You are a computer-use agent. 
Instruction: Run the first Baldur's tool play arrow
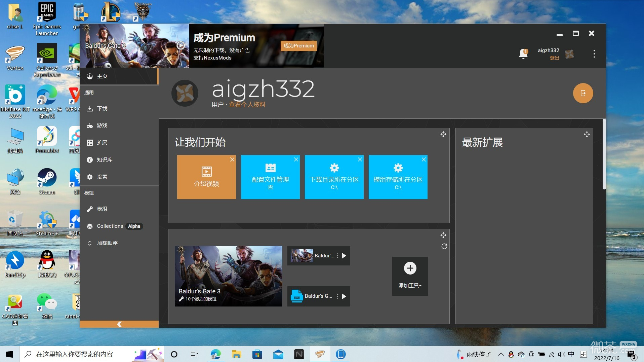(344, 256)
